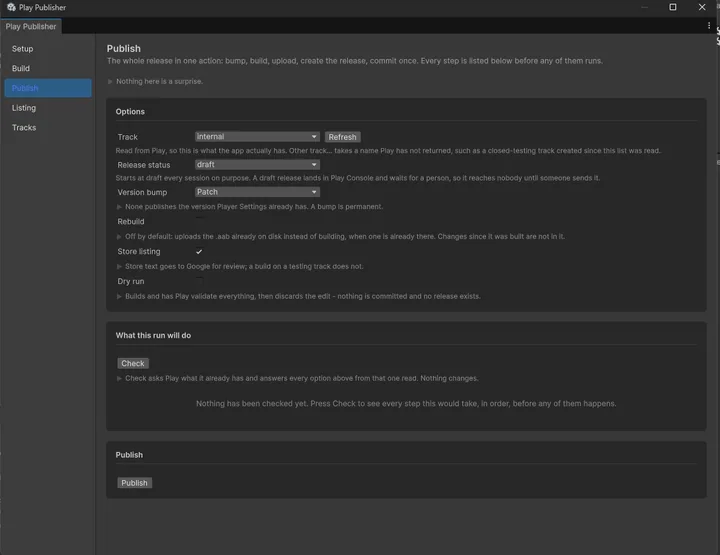Screen dimensions: 720x555
Task: Open the three-dot window options menu
Action: pyautogui.click(x=709, y=26)
